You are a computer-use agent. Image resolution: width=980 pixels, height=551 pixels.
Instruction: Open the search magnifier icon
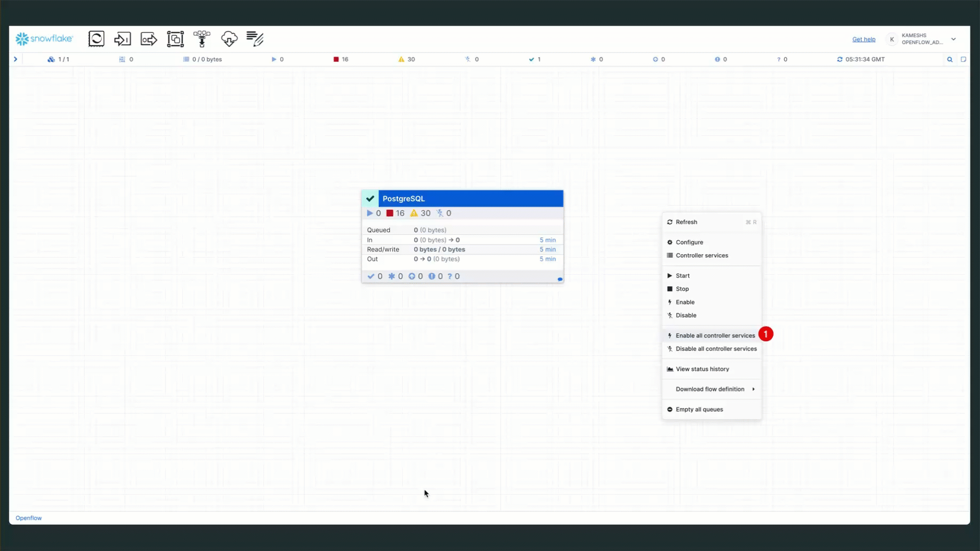point(950,59)
